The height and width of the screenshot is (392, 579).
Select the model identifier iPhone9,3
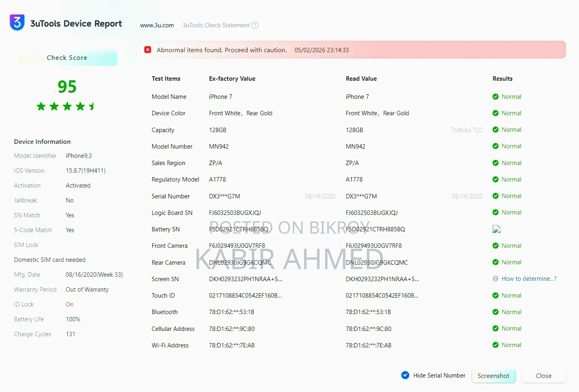79,156
